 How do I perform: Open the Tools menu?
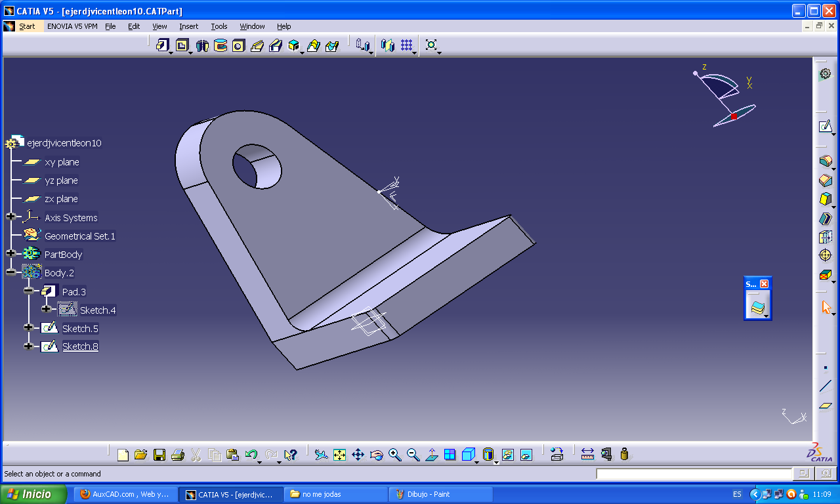(219, 26)
